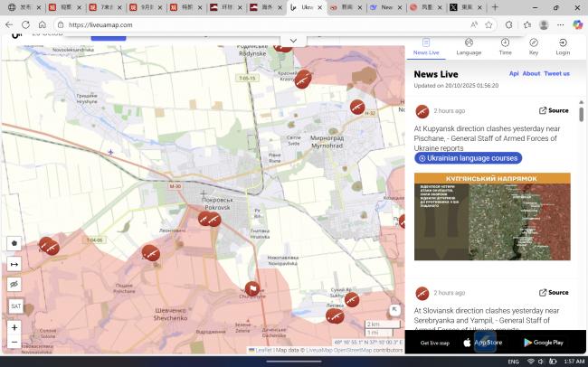
Task: Click the flag marker near Chunyshyne
Action: click(x=252, y=288)
